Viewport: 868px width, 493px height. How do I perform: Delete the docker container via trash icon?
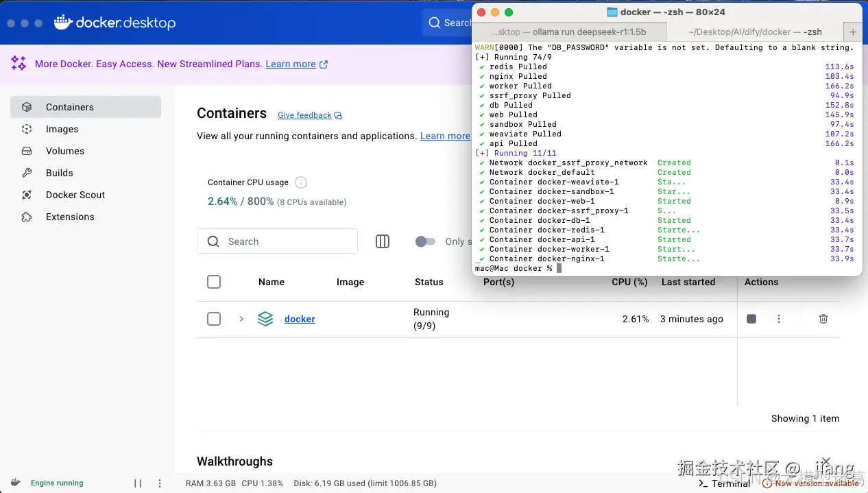pos(823,318)
